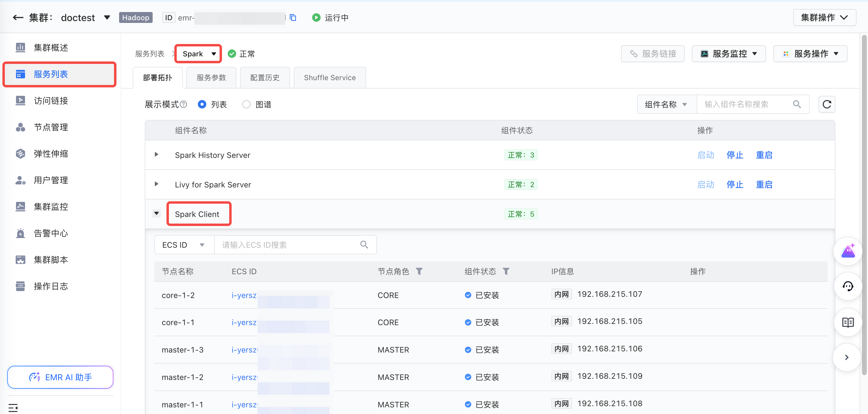
Task: Filter by 节点角色 funnel icon
Action: coord(419,271)
